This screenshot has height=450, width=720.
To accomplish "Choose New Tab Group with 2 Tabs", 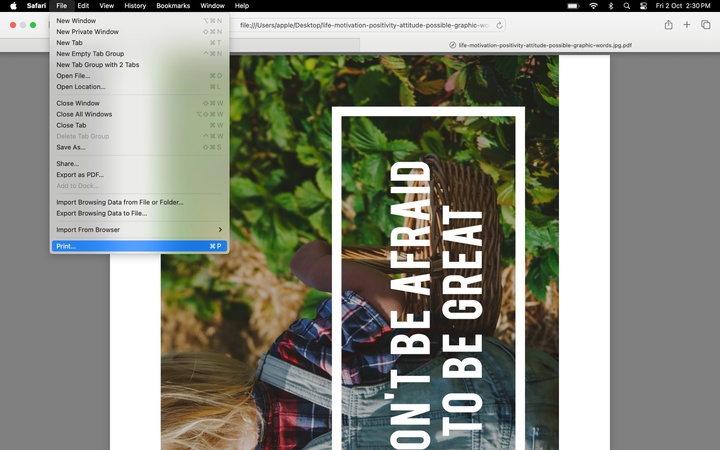I will [x=139, y=65].
